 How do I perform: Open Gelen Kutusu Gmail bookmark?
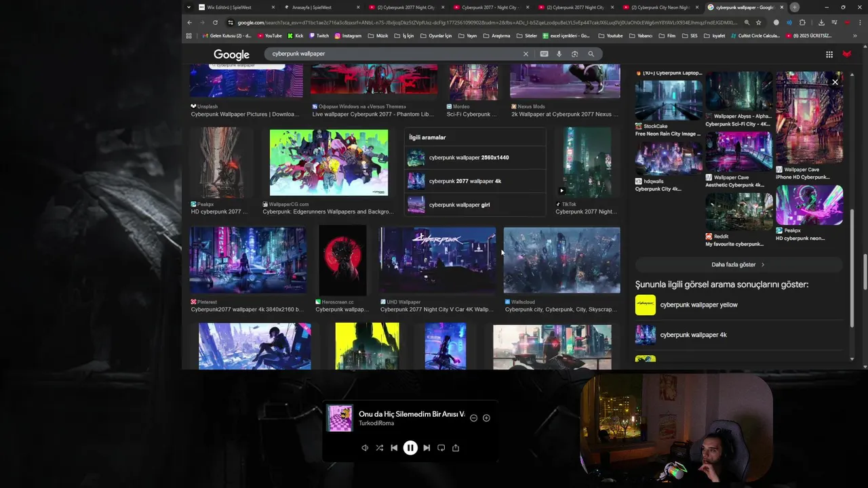point(226,36)
